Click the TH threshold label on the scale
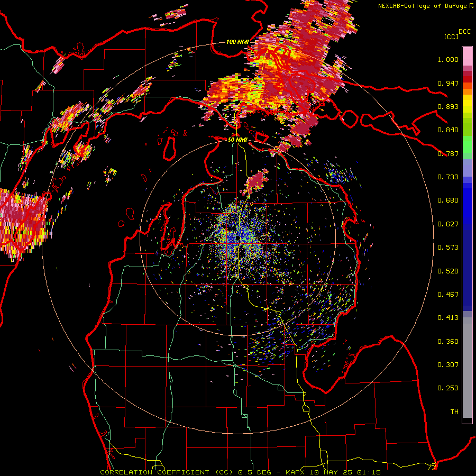 point(454,412)
